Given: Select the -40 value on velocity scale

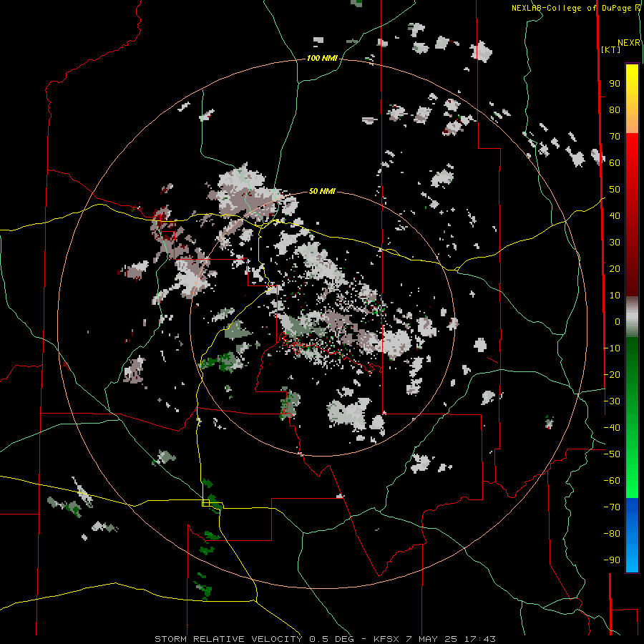Looking at the screenshot, I should (612, 428).
